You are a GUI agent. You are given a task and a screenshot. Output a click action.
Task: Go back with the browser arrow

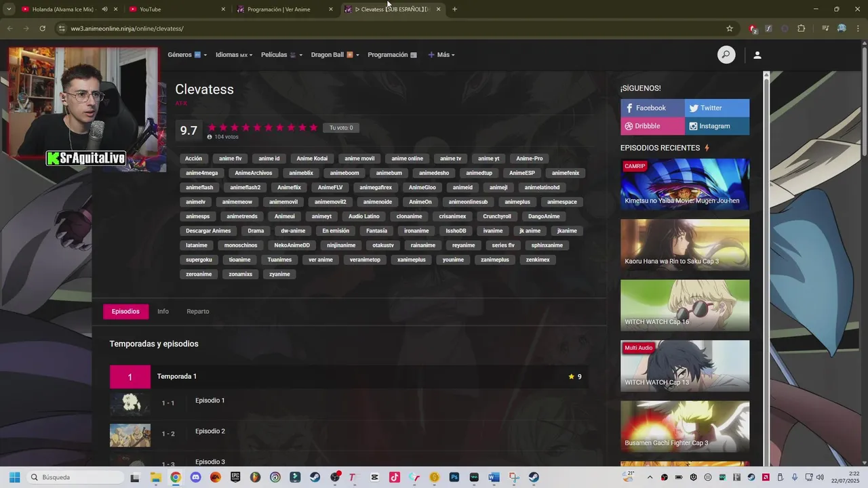(x=9, y=28)
